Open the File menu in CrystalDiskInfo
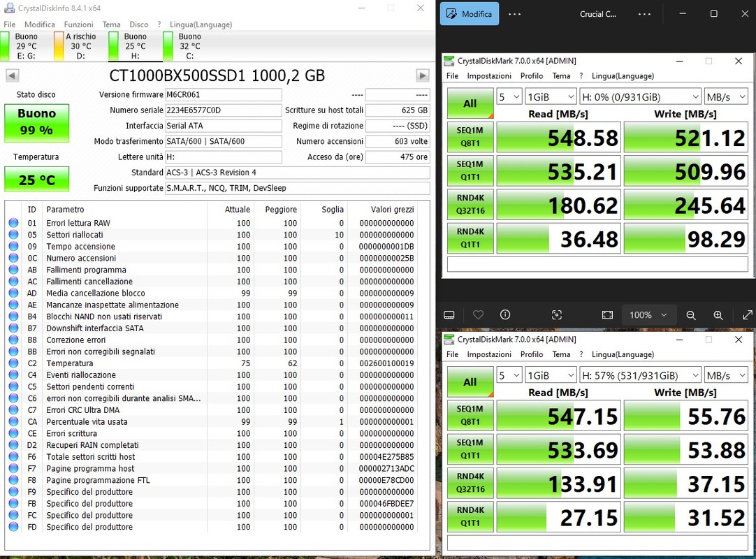Screen dimensions: 756x559 coord(10,24)
